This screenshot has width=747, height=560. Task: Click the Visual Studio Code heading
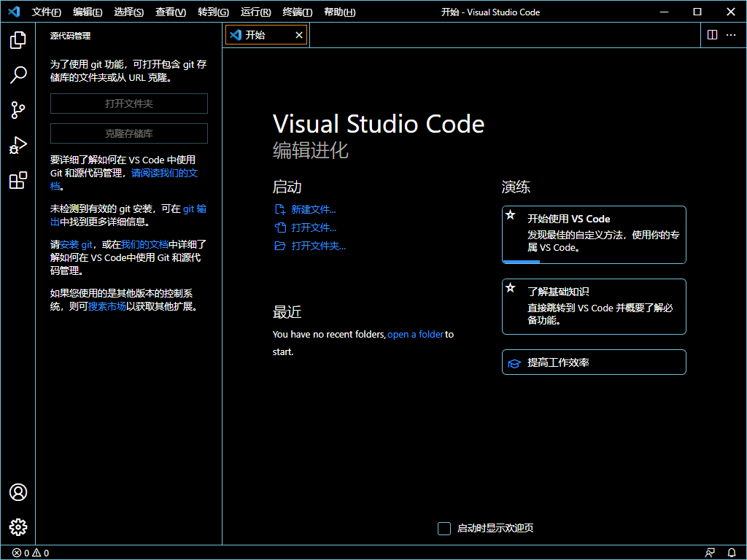tap(379, 124)
